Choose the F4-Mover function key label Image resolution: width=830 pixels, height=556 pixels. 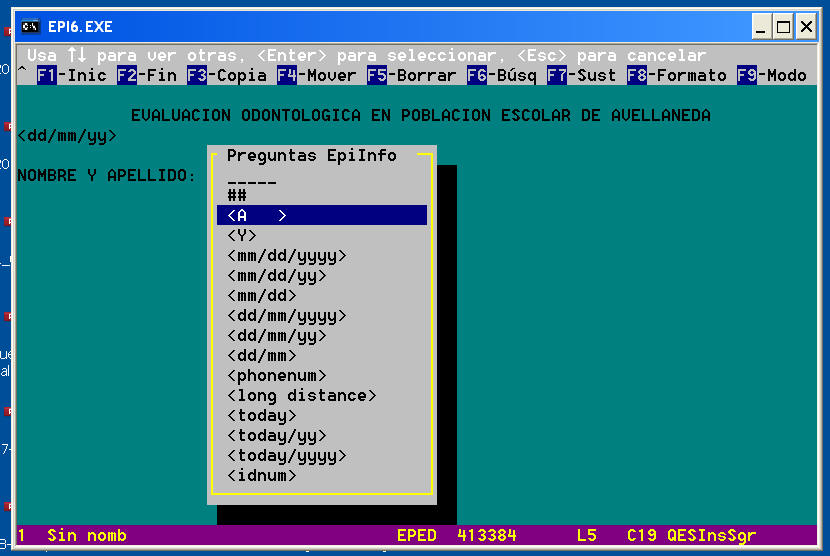pos(317,75)
